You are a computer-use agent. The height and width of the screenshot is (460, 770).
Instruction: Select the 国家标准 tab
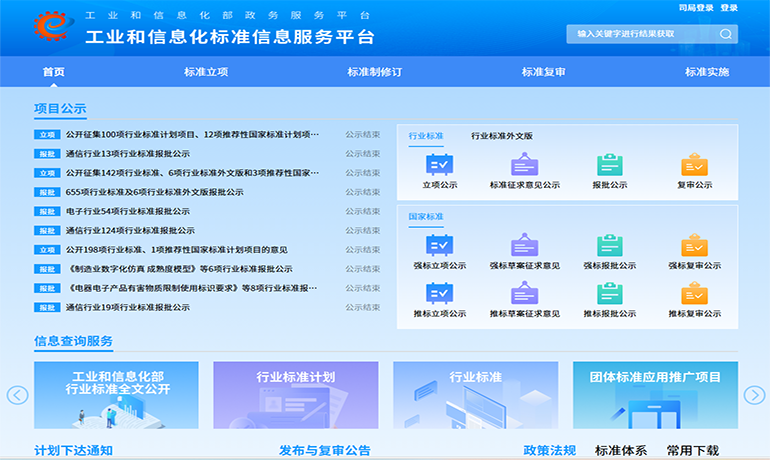426,216
